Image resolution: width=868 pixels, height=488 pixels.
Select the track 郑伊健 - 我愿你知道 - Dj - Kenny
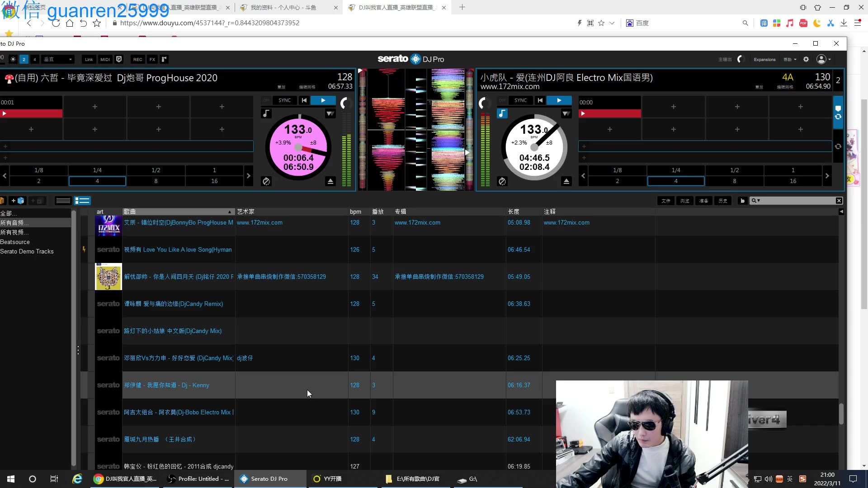(166, 385)
